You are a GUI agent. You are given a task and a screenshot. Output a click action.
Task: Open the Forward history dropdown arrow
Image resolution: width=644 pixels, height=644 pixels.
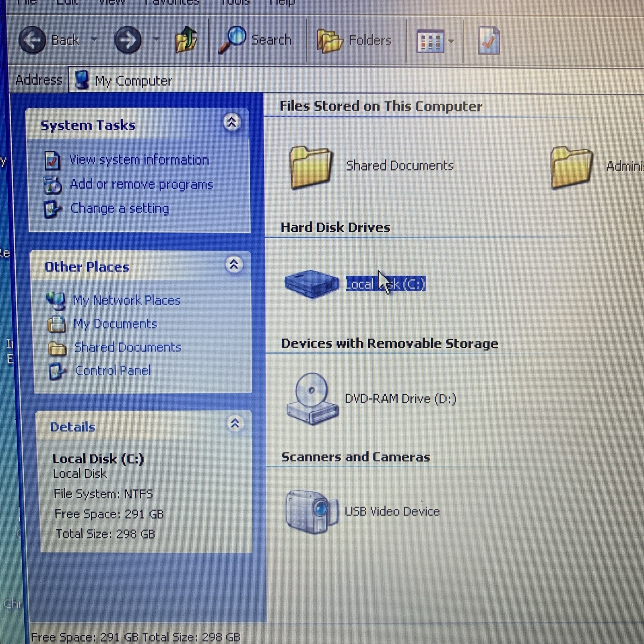coord(156,39)
